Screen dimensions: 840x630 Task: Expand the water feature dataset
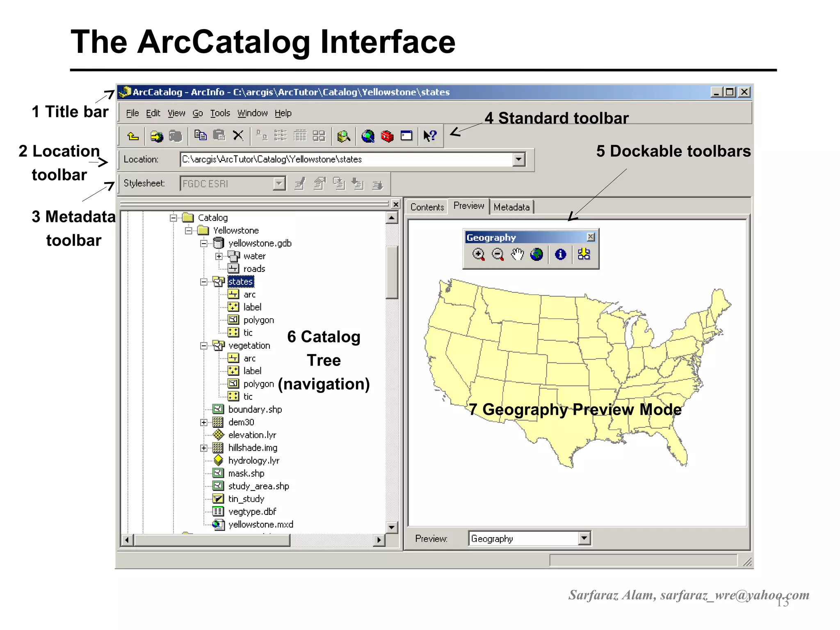[x=219, y=256]
